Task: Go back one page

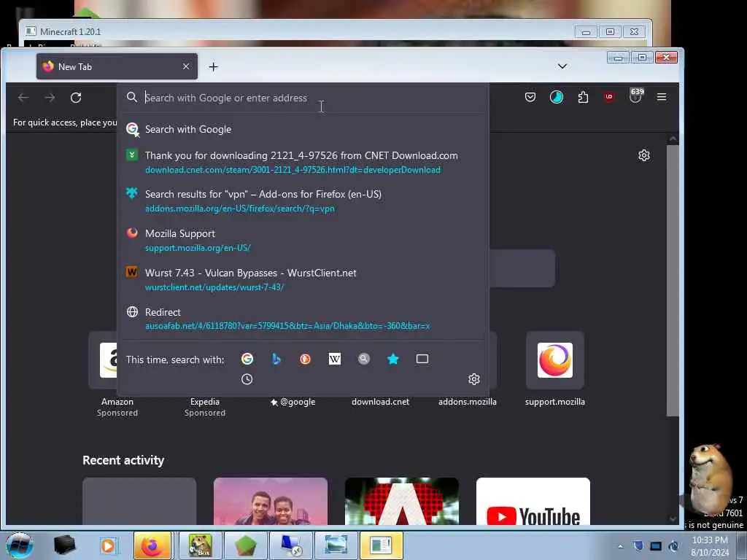Action: click(23, 98)
